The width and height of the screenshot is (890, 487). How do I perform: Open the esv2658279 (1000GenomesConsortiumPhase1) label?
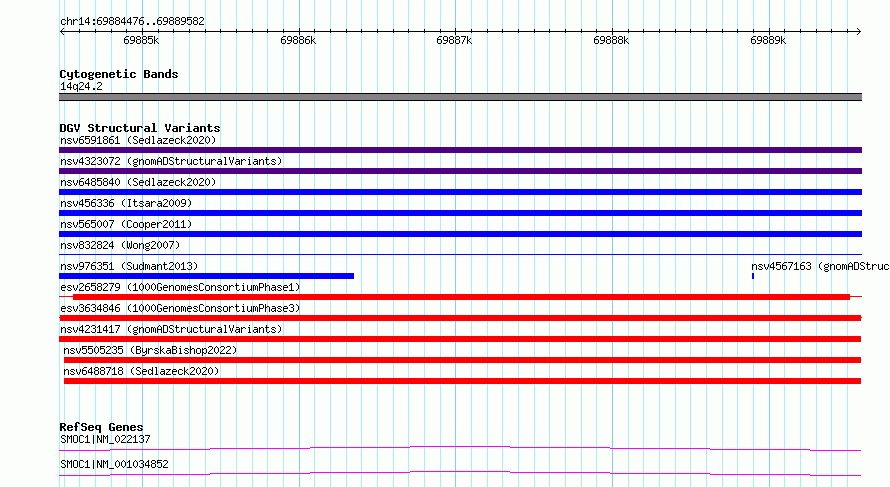pos(180,287)
